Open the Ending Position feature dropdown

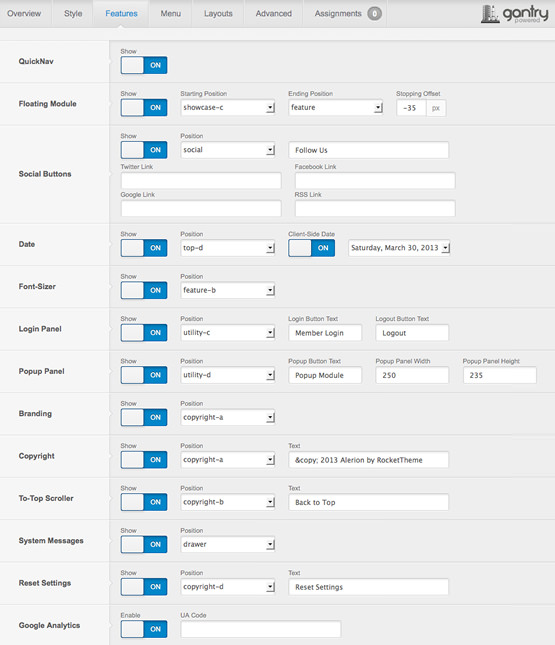coord(336,107)
